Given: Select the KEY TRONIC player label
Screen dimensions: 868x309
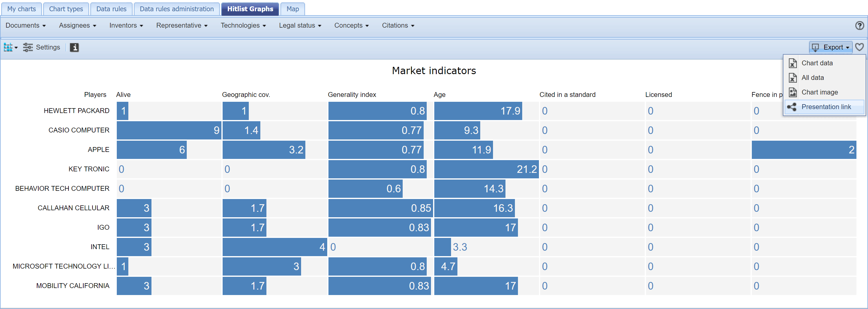Looking at the screenshot, I should tap(89, 169).
